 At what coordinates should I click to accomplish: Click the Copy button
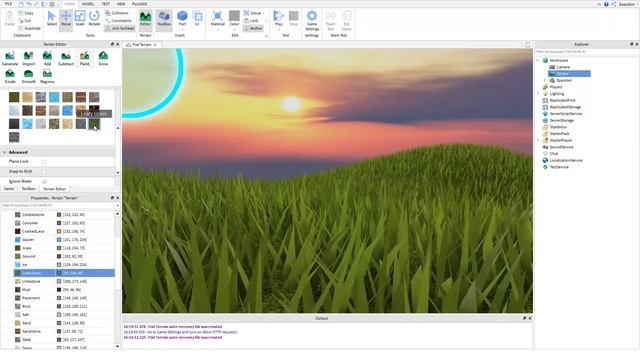point(26,13)
